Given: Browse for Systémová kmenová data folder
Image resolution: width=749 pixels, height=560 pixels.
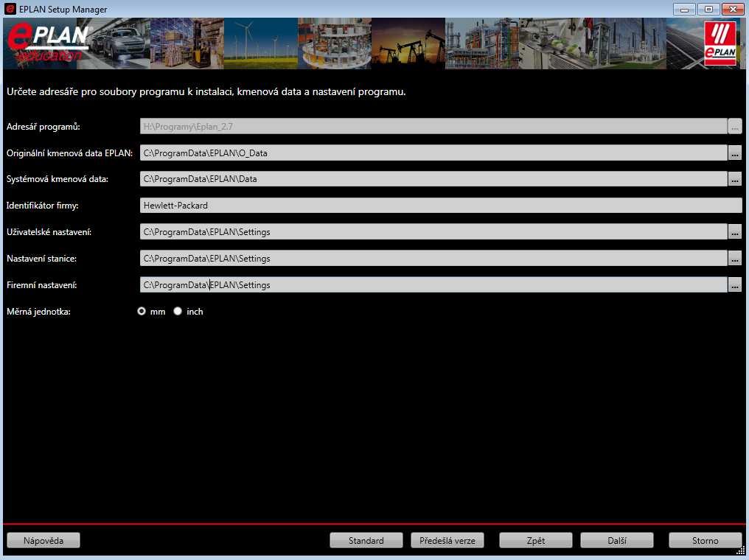Looking at the screenshot, I should (735, 179).
